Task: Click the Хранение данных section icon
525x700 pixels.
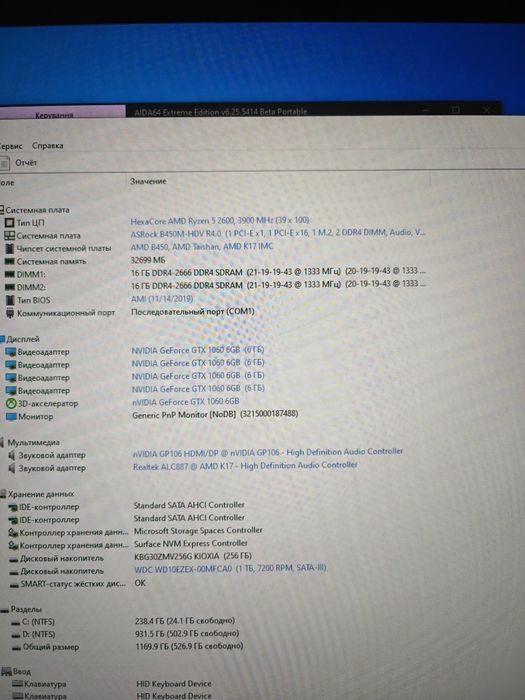Action: (3, 494)
